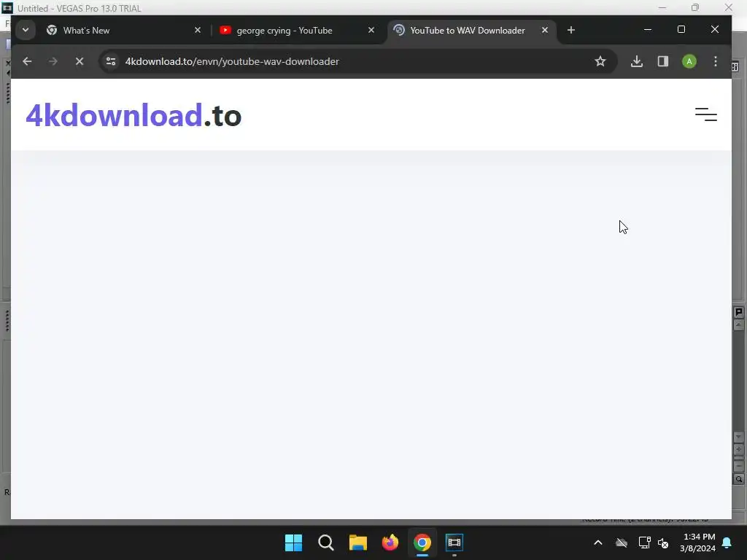
Task: View site information icon in address bar
Action: click(x=111, y=61)
